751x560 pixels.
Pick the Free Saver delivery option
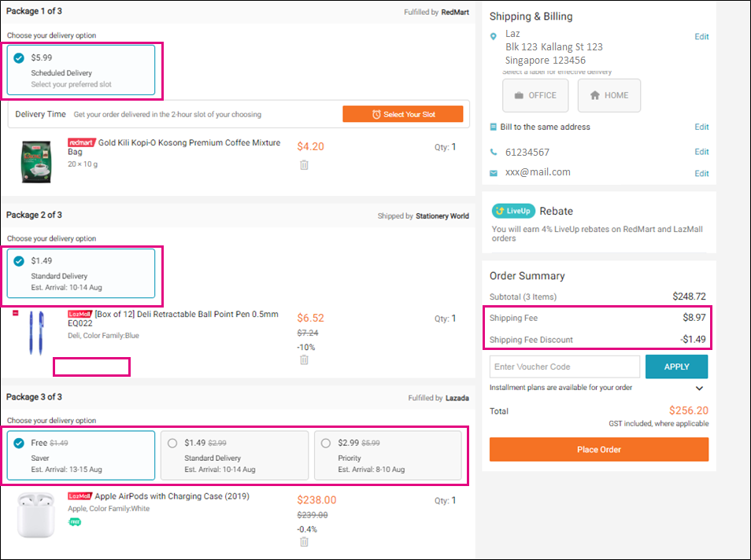coord(81,455)
